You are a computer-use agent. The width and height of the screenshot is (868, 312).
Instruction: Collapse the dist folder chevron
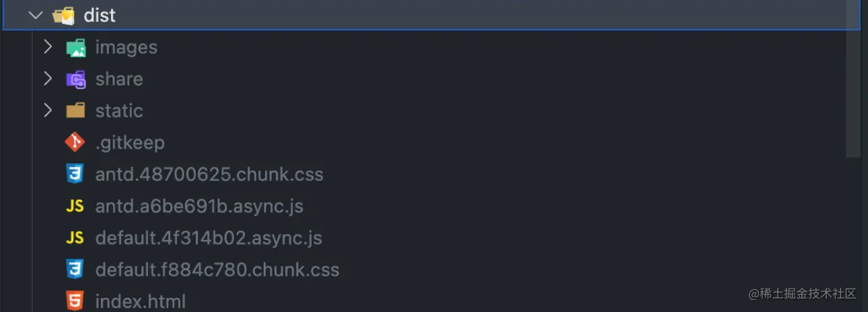pos(36,15)
